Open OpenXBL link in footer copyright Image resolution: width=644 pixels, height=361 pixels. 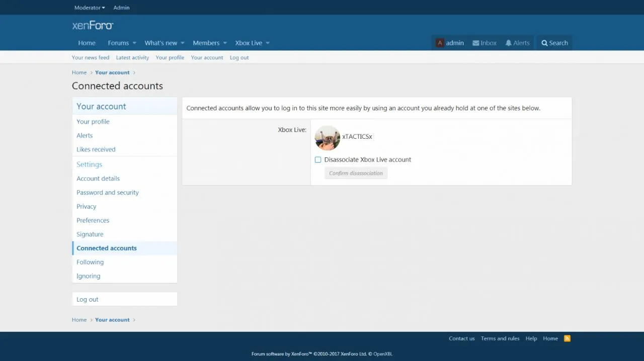pos(383,354)
